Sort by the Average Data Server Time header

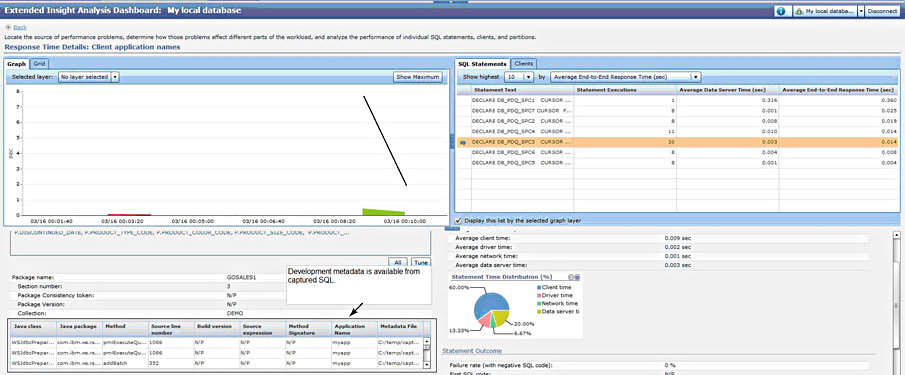pyautogui.click(x=728, y=90)
